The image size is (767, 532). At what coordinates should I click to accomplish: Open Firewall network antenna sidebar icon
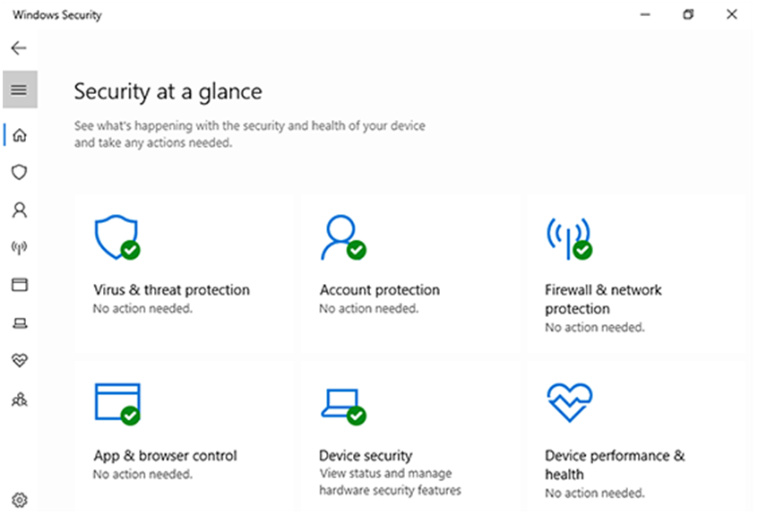pos(20,247)
